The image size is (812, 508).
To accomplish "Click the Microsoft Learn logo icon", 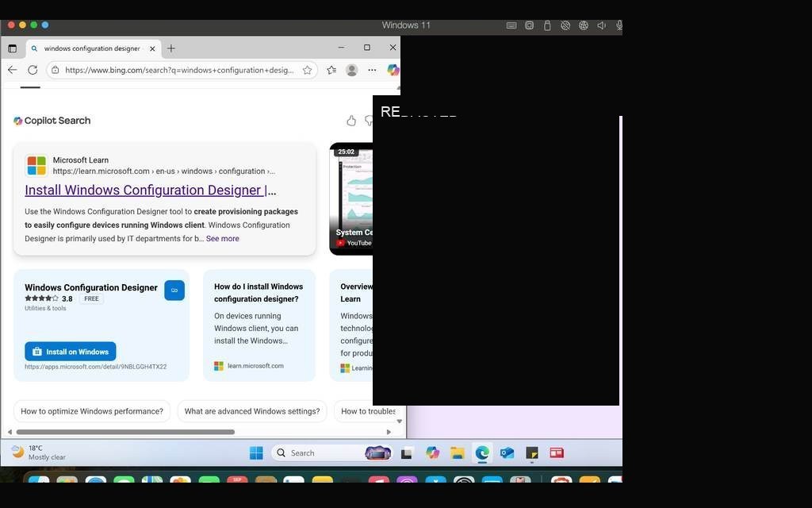I will point(36,166).
